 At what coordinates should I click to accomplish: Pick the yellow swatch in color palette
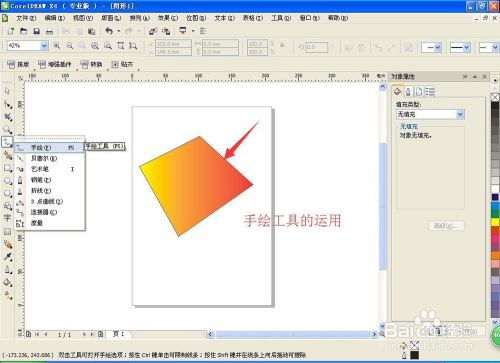495,222
